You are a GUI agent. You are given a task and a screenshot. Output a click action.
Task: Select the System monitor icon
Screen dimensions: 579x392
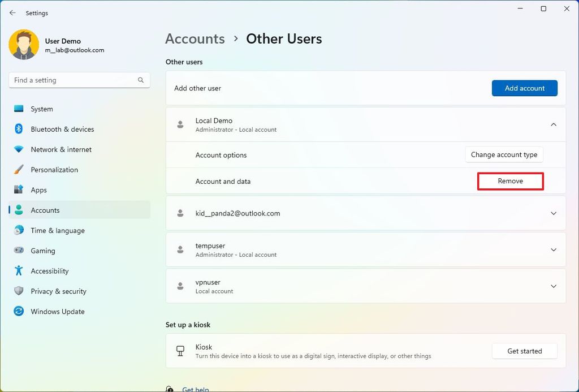pyautogui.click(x=19, y=109)
